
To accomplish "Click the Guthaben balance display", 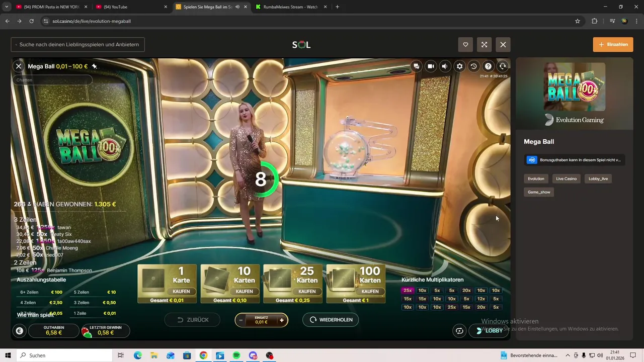I will 53,330.
